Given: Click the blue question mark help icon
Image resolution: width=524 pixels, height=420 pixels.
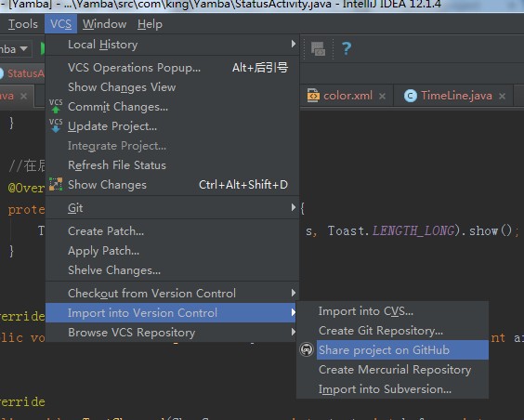Looking at the screenshot, I should click(x=347, y=48).
